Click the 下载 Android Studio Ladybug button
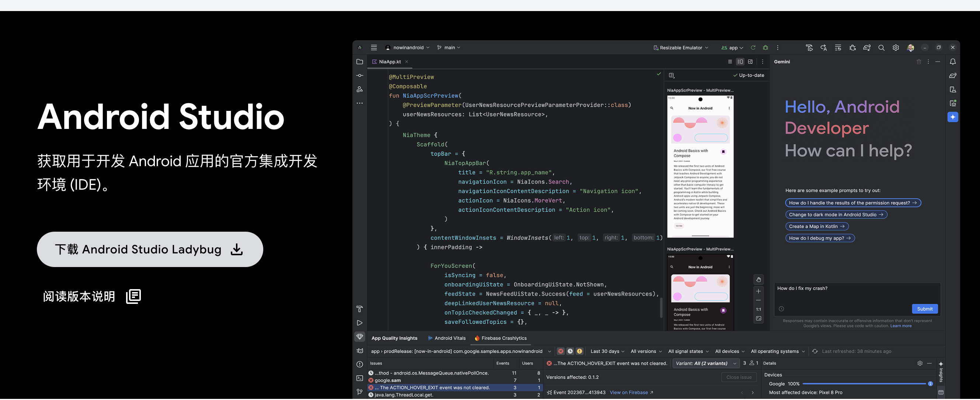This screenshot has height=400, width=980. click(x=150, y=249)
